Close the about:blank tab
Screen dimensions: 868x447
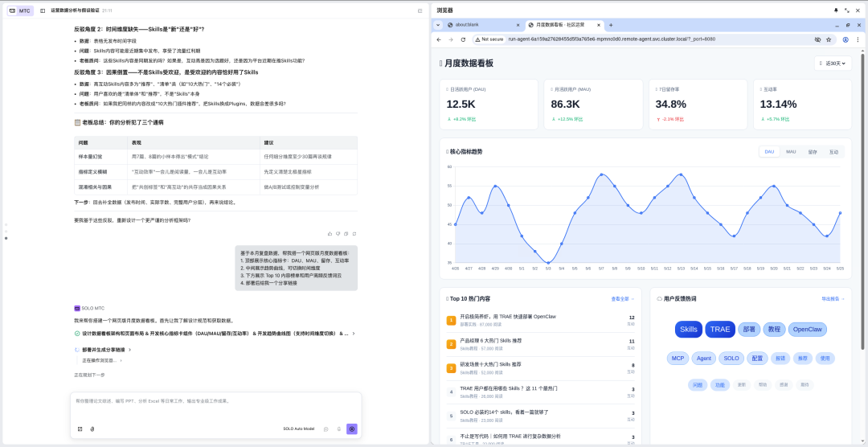518,25
